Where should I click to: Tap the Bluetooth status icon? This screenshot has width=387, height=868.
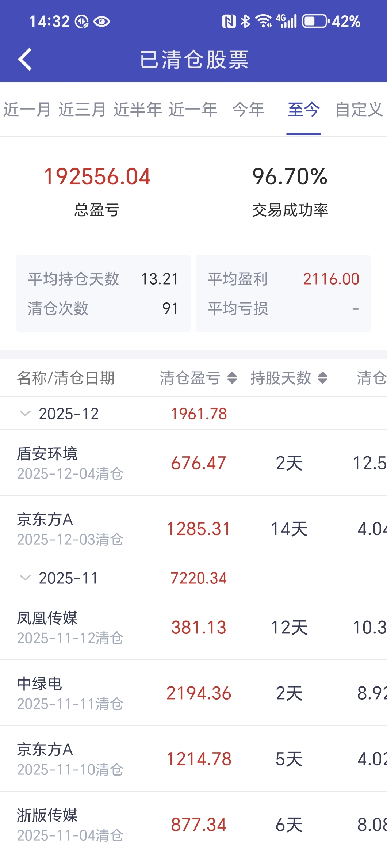point(245,21)
